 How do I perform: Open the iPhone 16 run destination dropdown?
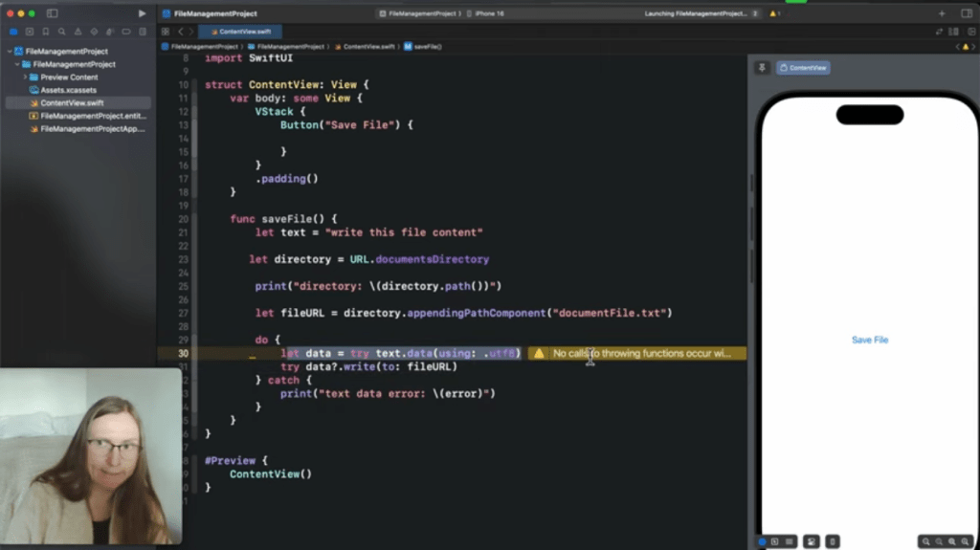(489, 13)
